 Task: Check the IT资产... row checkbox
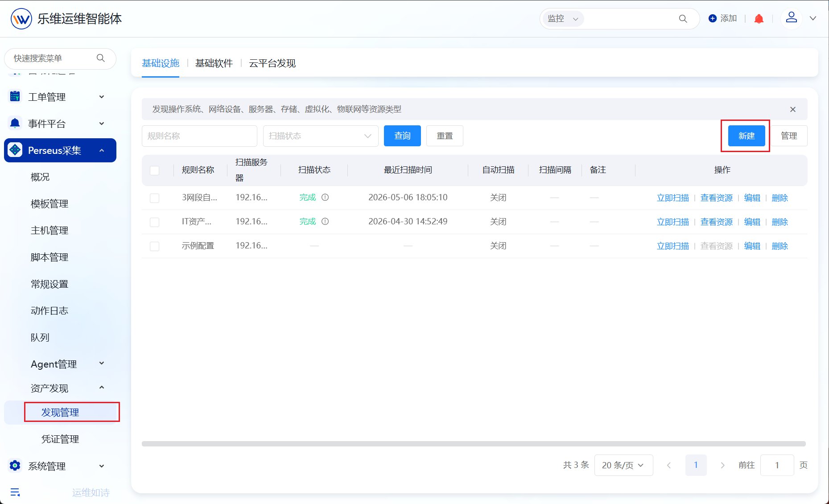pos(155,222)
